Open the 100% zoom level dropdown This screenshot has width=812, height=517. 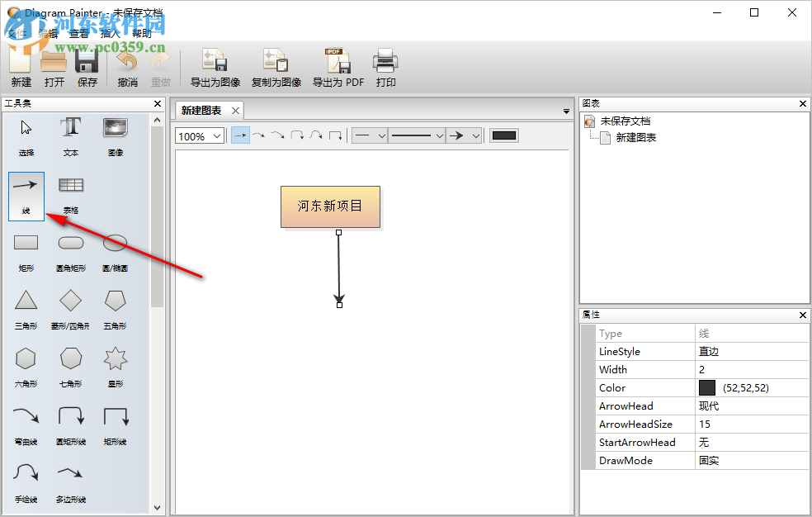[199, 135]
